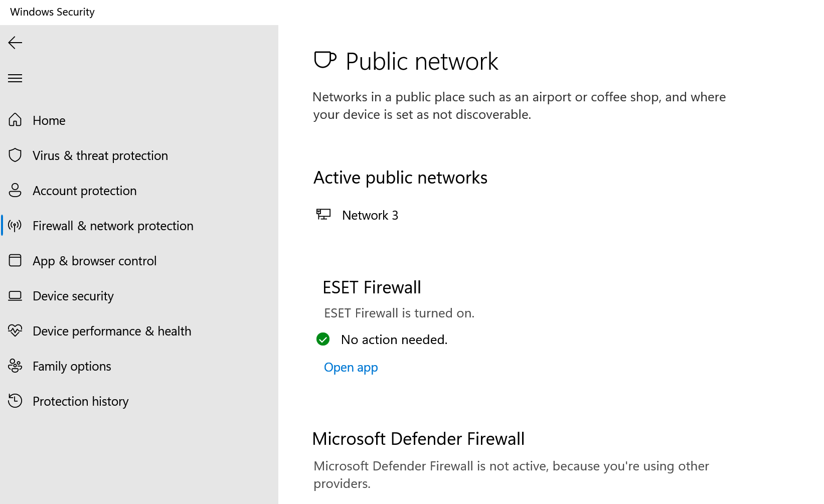The height and width of the screenshot is (504, 824).
Task: Click the green No action needed checkmark
Action: point(323,340)
